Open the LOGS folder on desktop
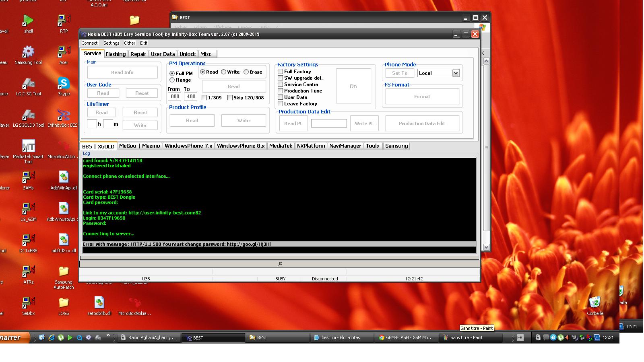The width and height of the screenshot is (644, 362). pyautogui.click(x=64, y=306)
